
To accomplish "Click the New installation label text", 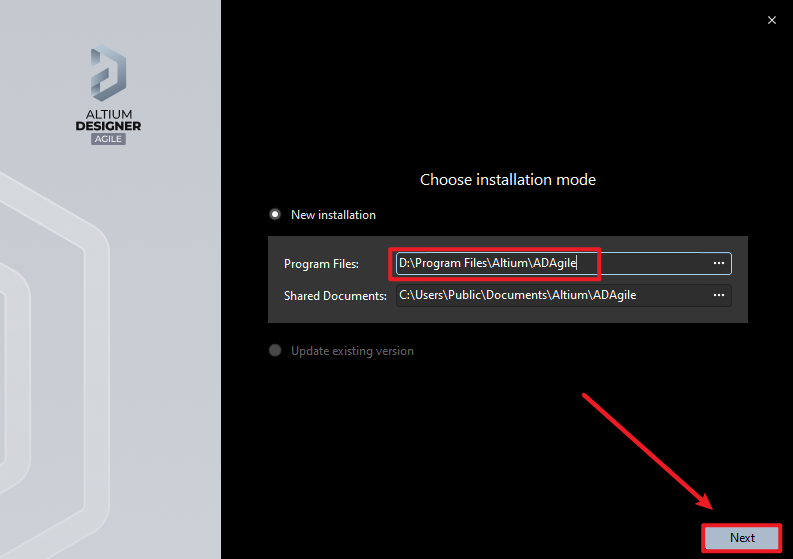I will pos(333,214).
